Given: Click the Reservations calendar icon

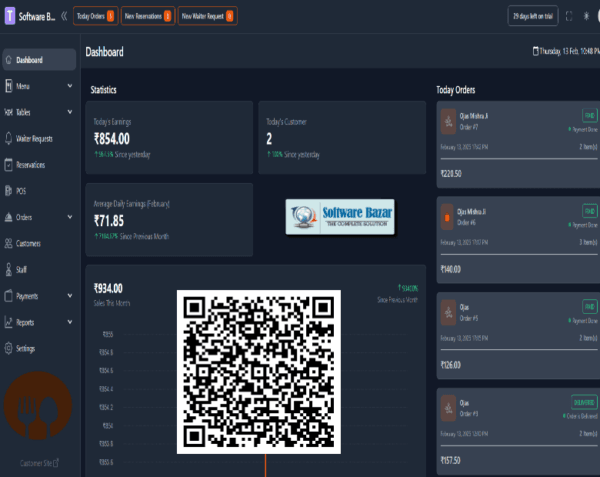Looking at the screenshot, I should pyautogui.click(x=8, y=164).
